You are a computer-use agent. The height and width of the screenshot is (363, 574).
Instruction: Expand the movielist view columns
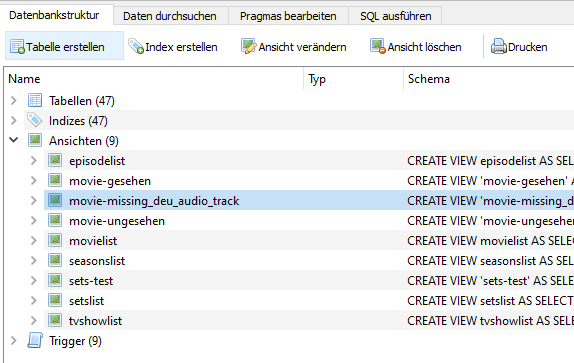pos(34,240)
